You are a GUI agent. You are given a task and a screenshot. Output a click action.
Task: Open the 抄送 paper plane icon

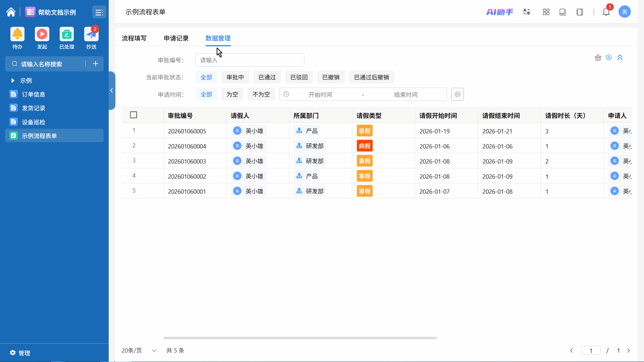[91, 34]
